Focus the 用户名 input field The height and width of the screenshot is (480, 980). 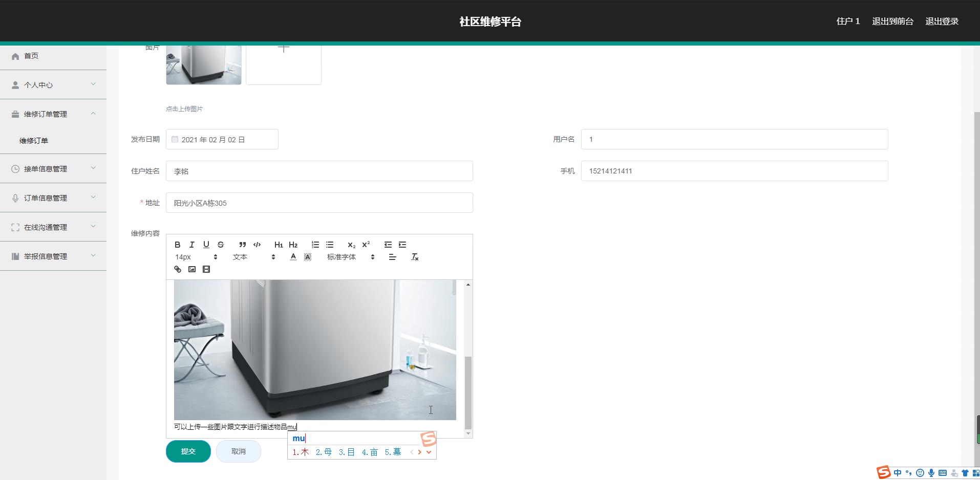tap(734, 139)
